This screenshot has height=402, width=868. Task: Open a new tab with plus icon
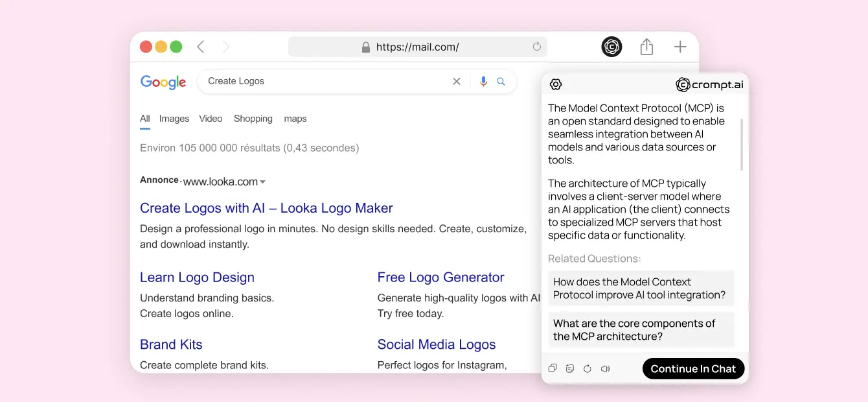pos(680,47)
